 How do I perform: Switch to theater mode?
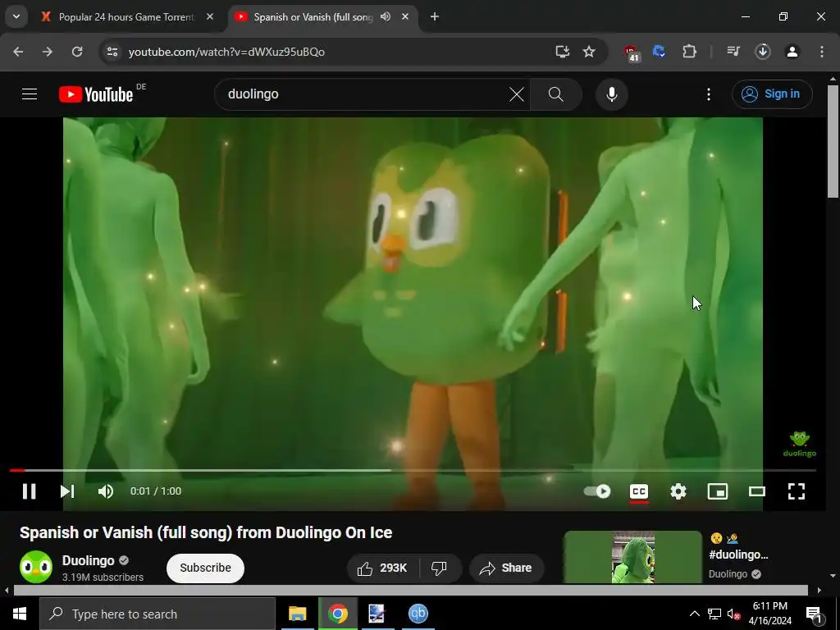coord(757,491)
